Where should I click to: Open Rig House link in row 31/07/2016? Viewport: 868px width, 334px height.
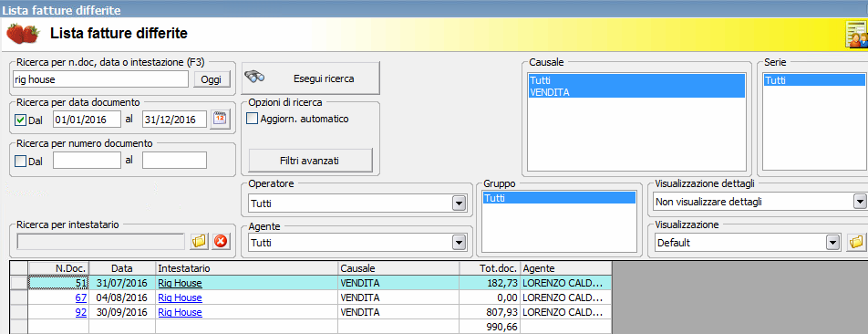tap(180, 283)
